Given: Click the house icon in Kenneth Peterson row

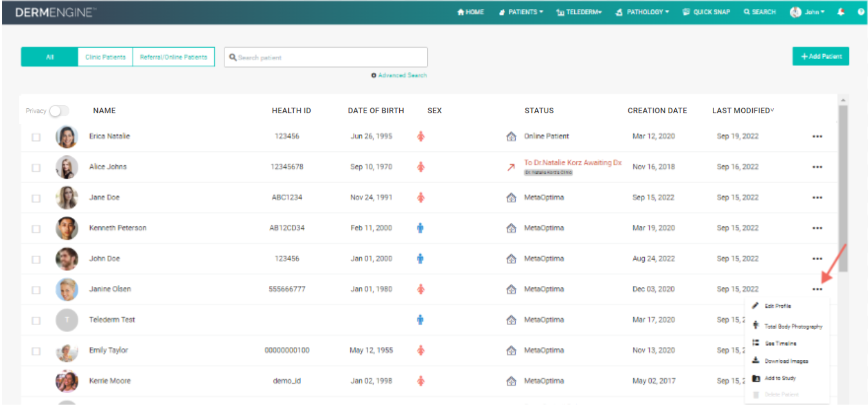Looking at the screenshot, I should click(x=511, y=228).
